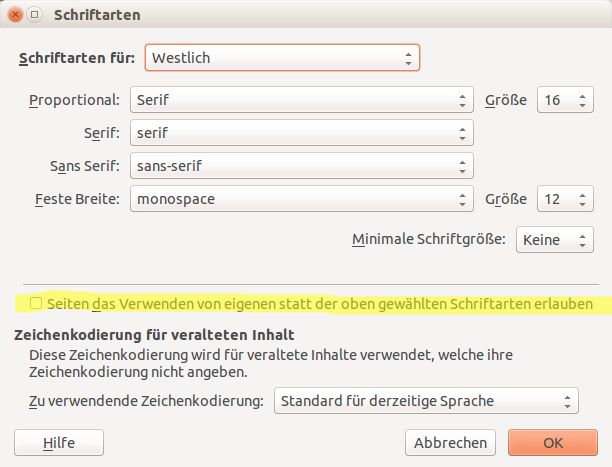Close the Schriftarten dialog window
The height and width of the screenshot is (467, 612).
click(14, 15)
